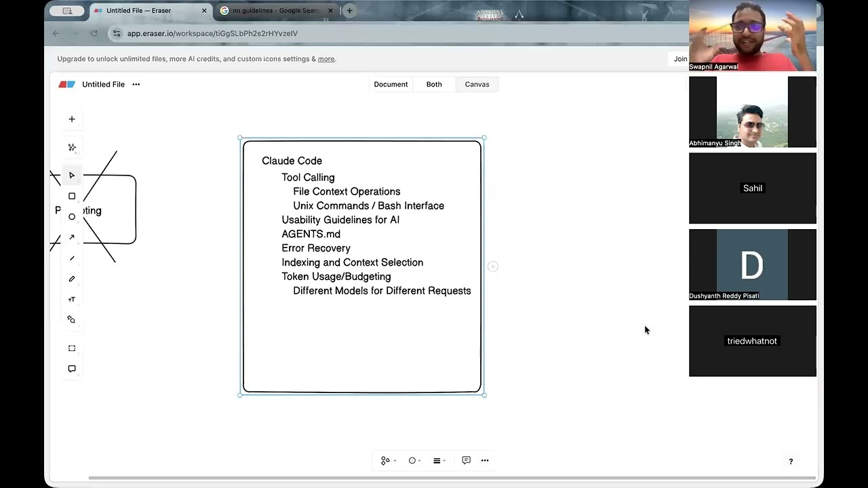
Task: Click the plus insert button in the left toolbar
Action: pyautogui.click(x=72, y=119)
